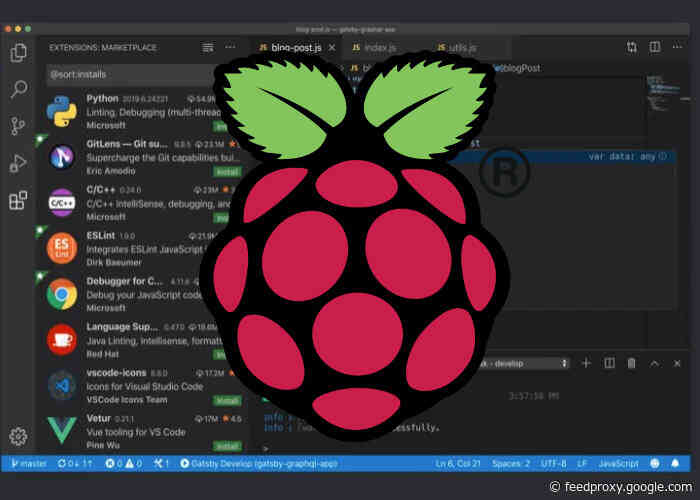Install the vscode-icons extension
700x500 pixels.
[227, 400]
